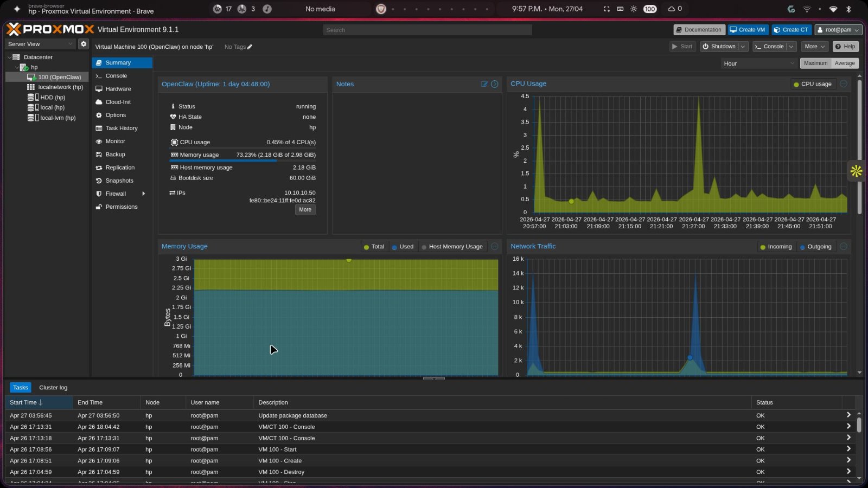Open Server View settings gear
The image size is (868, 488).
(84, 44)
